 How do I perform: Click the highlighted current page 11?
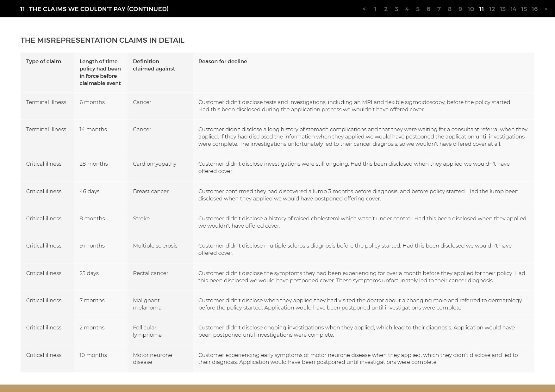[481, 9]
